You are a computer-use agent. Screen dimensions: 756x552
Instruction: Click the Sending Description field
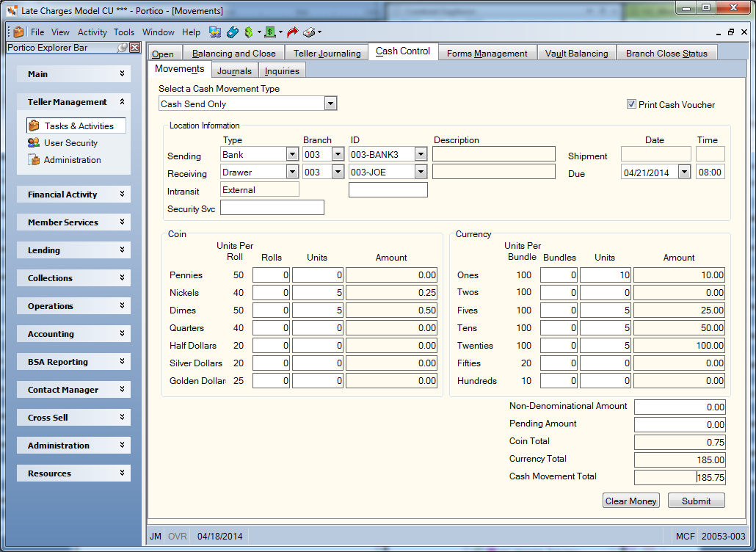(x=494, y=154)
